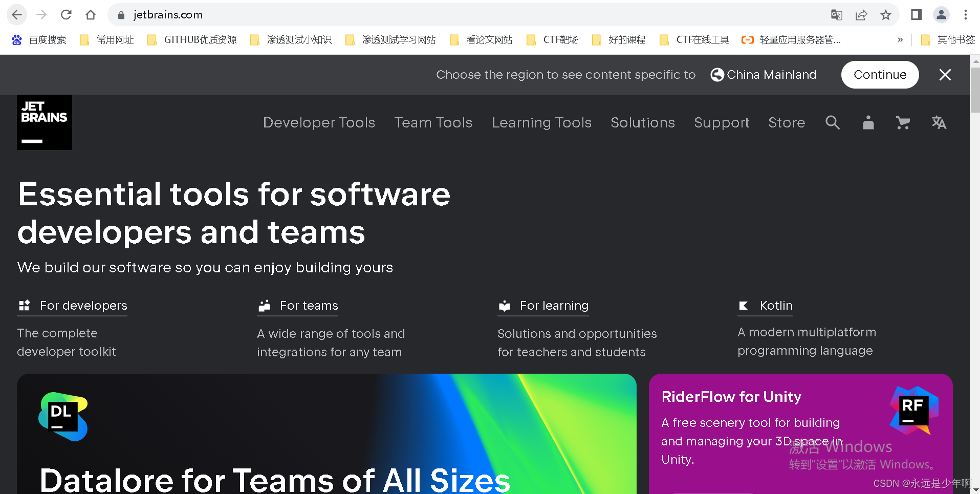This screenshot has height=494, width=980.
Task: Open the language selector icon
Action: point(939,122)
